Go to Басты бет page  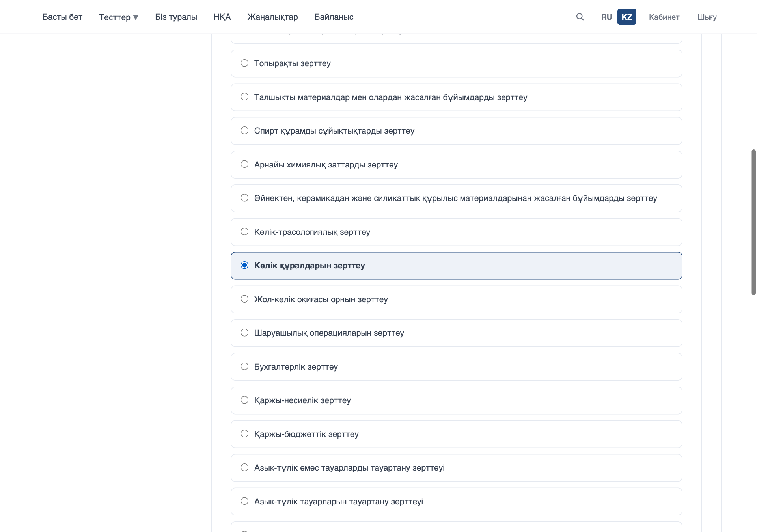click(x=62, y=17)
